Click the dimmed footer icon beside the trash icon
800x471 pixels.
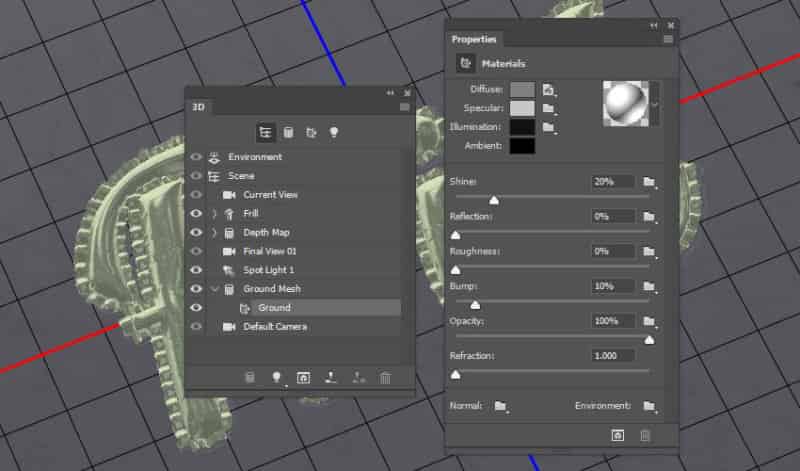tap(358, 378)
